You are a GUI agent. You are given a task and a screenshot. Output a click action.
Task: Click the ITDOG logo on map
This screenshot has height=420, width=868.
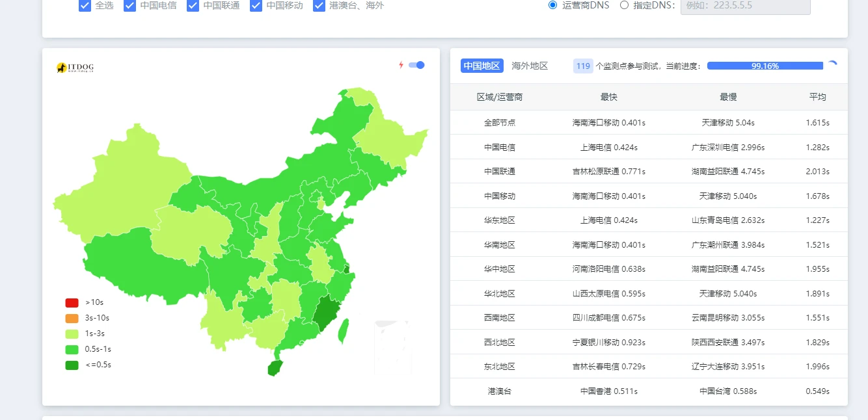[x=75, y=67]
